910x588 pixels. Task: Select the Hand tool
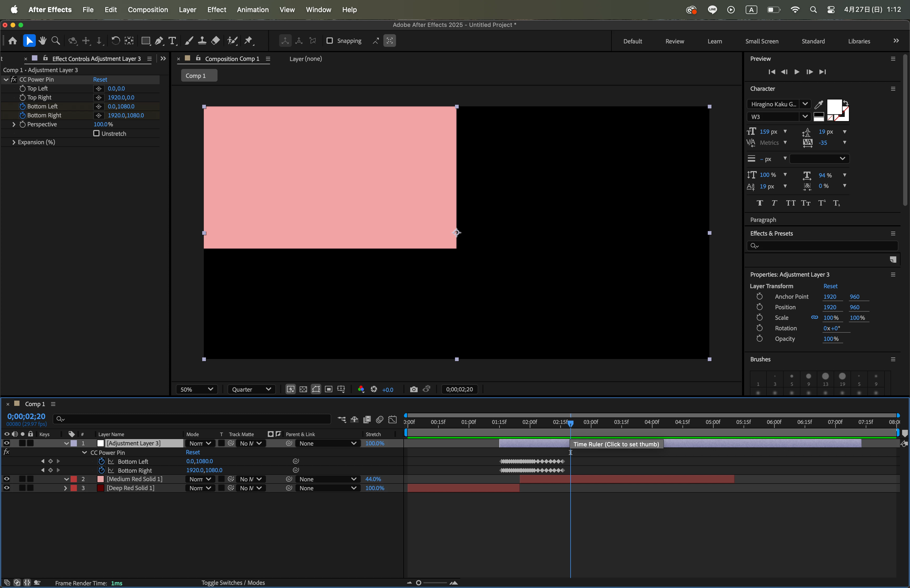[42, 41]
